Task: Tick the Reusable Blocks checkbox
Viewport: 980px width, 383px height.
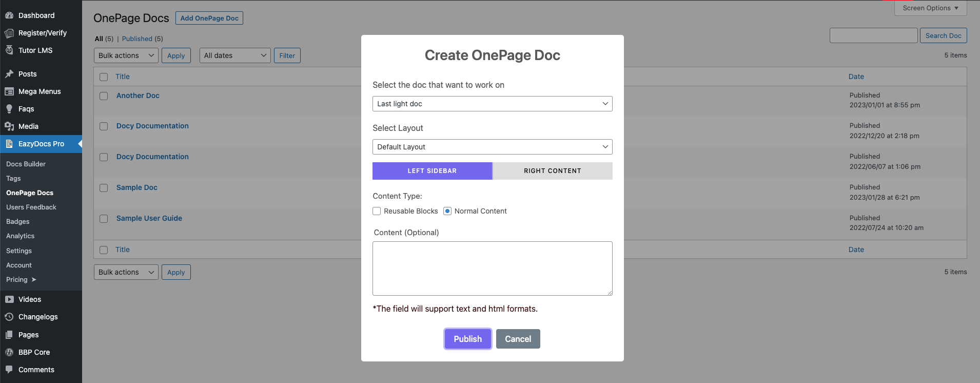Action: [377, 211]
